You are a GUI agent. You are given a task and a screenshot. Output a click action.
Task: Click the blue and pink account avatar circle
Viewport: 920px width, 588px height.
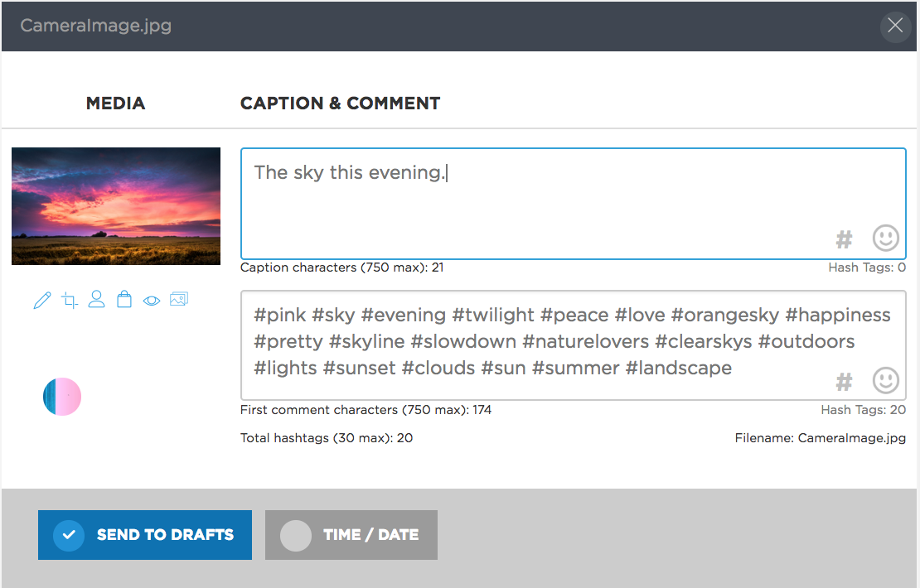tap(62, 397)
